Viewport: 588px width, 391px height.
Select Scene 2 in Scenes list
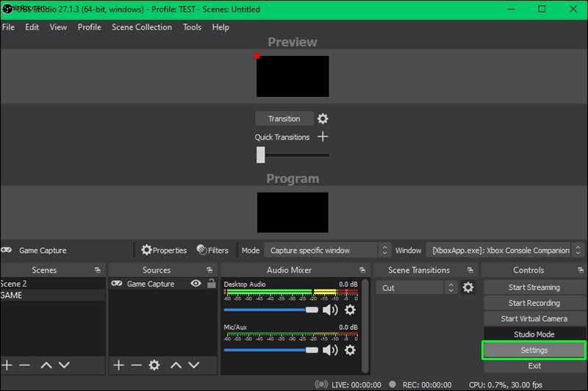point(52,284)
